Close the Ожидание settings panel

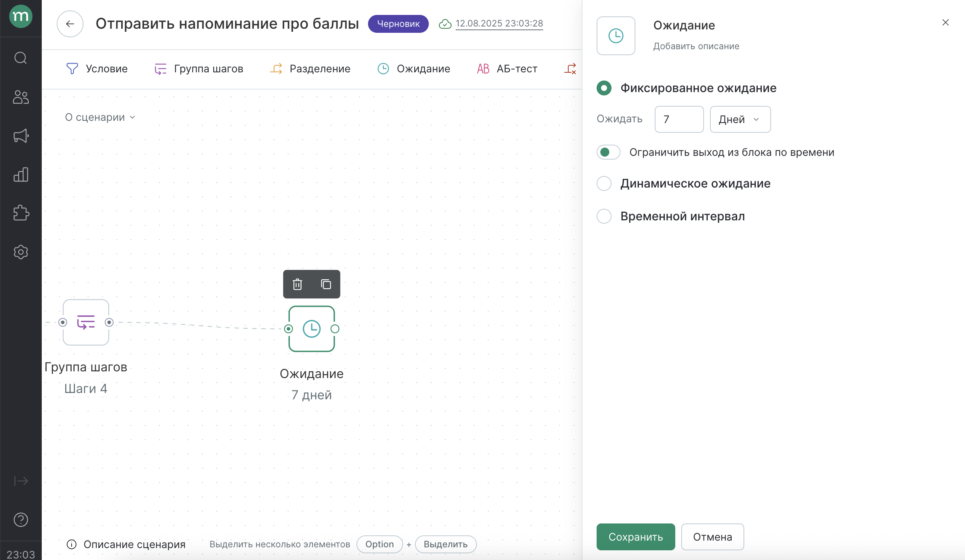[x=946, y=23]
